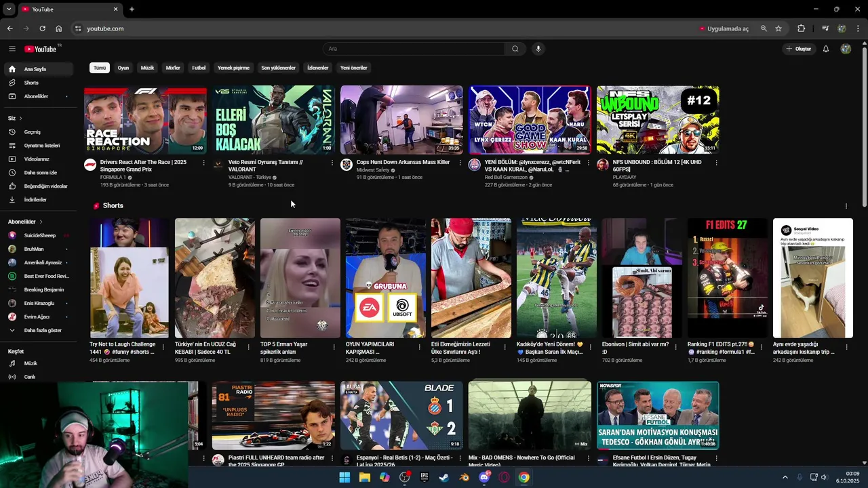Viewport: 868px width, 488px height.
Task: Expand the Siz section arrow
Action: [21, 119]
